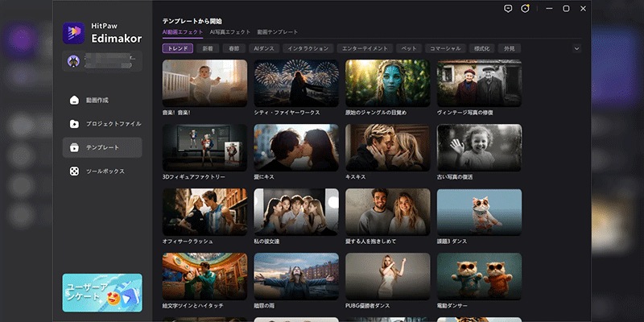Click the シティ・ファイヤーワークス caption text
The width and height of the screenshot is (644, 322).
[287, 113]
